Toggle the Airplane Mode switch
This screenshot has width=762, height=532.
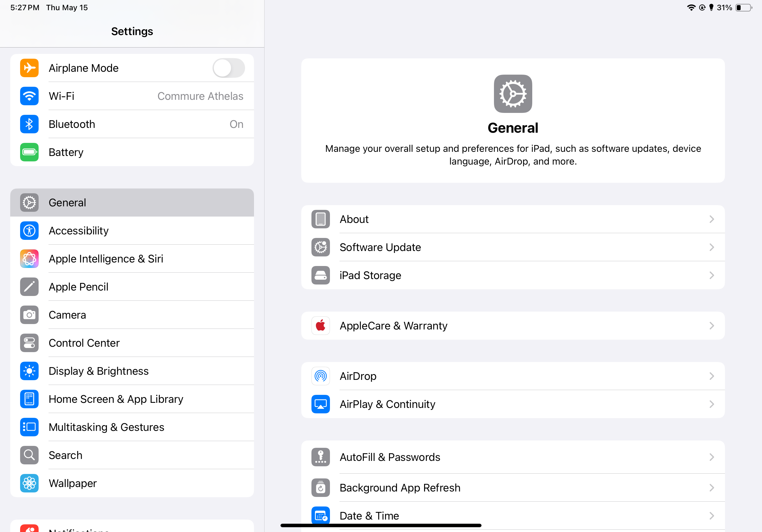tap(229, 68)
